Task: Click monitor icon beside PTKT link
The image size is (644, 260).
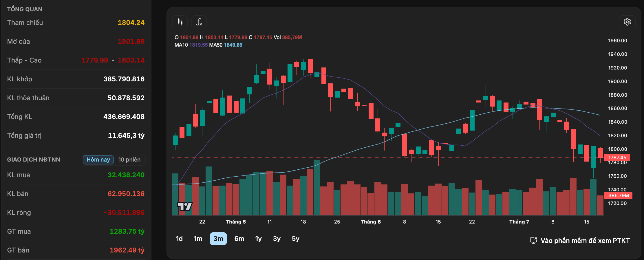Action: click(533, 241)
